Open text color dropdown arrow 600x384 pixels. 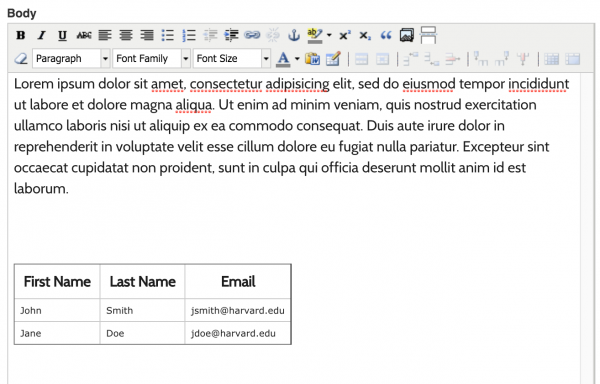[x=297, y=59]
